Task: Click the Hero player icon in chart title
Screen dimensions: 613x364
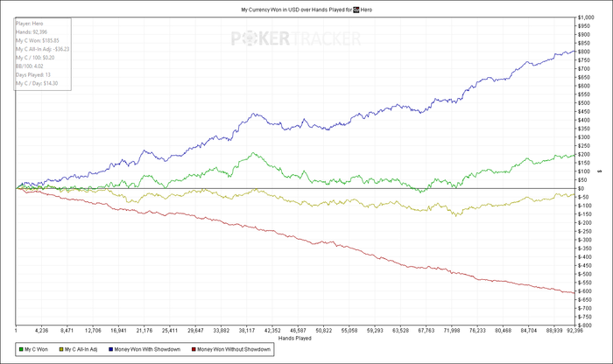Action: click(356, 10)
